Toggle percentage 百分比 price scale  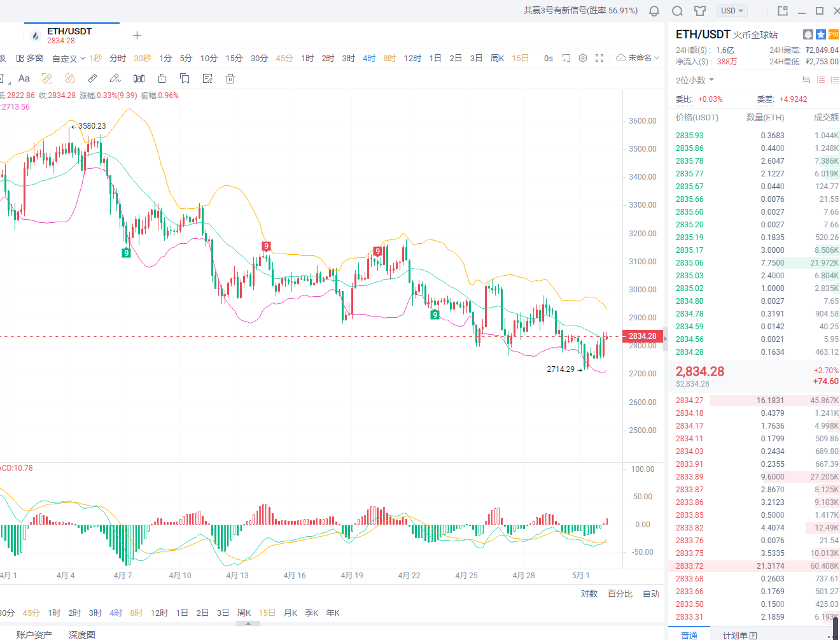point(620,594)
